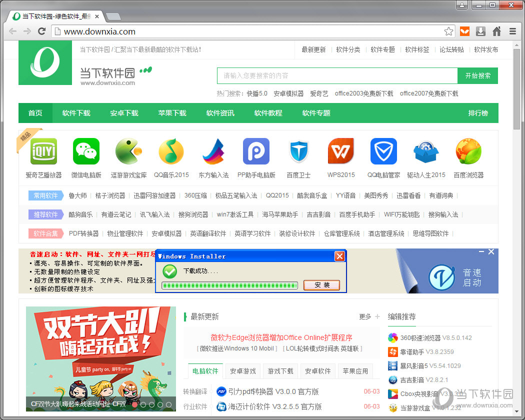Bookmark the page with star icon
525x420 pixels.
[448, 31]
